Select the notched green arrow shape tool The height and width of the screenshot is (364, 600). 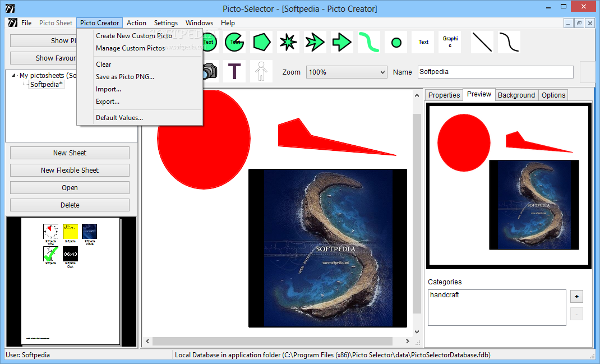point(315,42)
